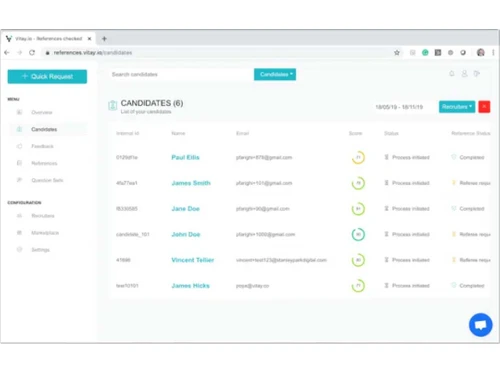Reload the page in the browser

pos(32,53)
